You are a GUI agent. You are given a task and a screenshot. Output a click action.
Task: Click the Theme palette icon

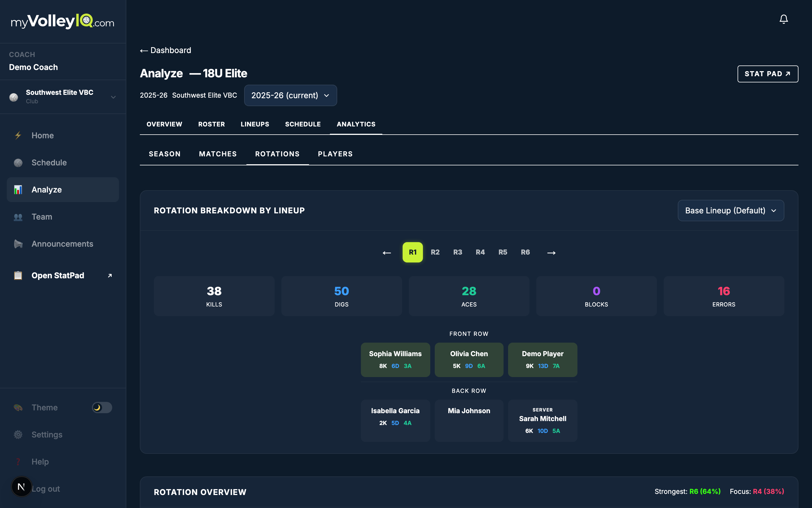point(18,408)
